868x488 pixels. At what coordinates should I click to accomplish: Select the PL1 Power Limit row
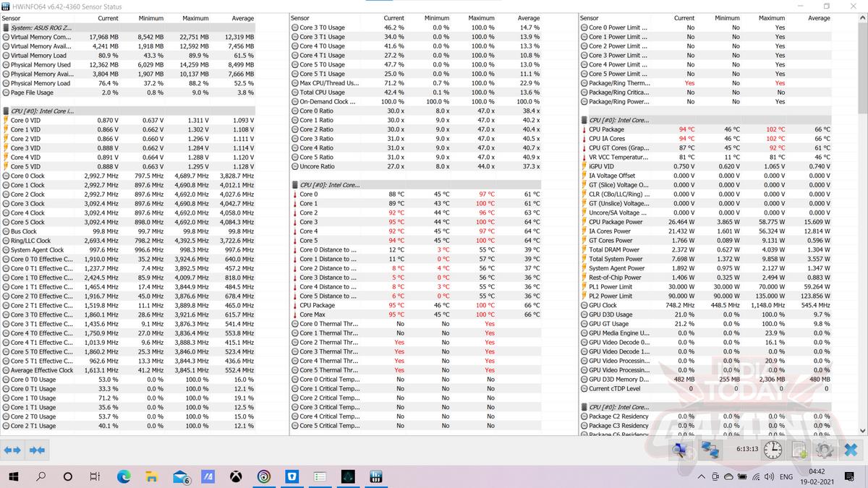coord(706,287)
